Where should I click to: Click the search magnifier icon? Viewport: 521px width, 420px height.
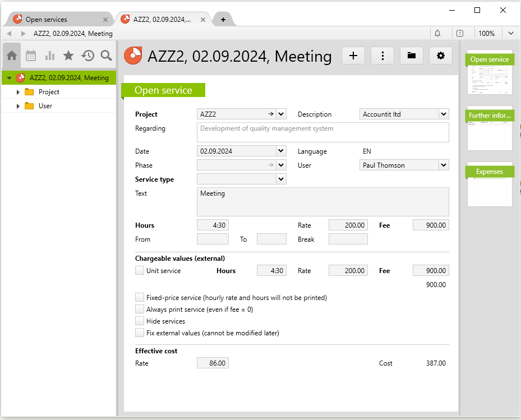point(106,56)
